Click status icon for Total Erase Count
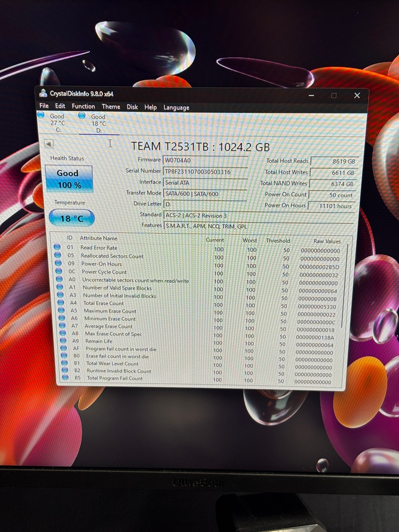 point(61,303)
